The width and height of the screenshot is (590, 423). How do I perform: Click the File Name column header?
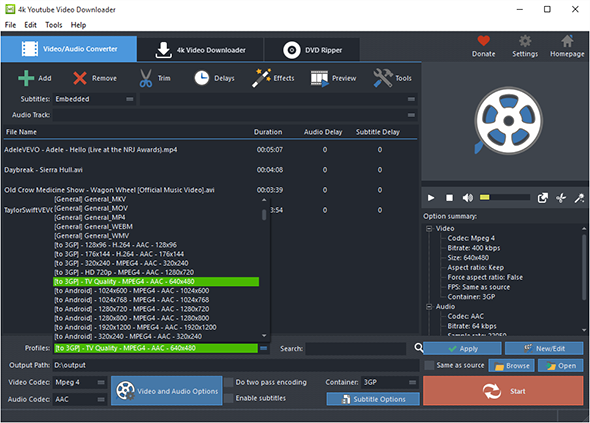[21, 132]
